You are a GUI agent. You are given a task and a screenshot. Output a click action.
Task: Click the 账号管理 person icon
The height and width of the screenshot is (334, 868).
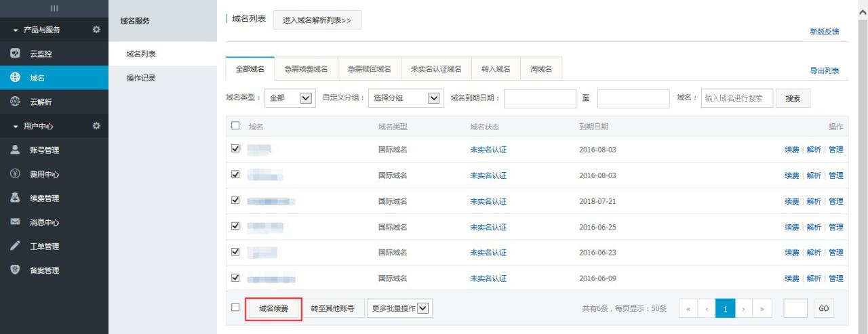[15, 150]
